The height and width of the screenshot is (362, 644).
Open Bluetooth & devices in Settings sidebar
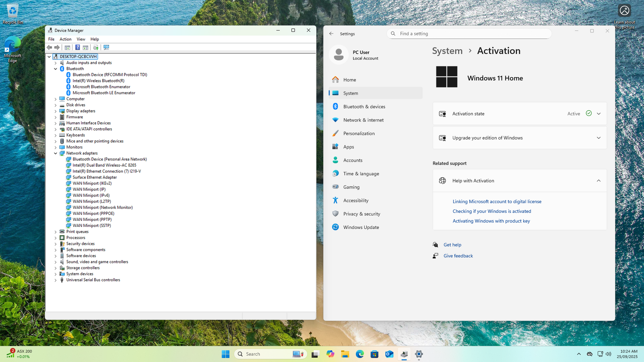click(x=364, y=107)
